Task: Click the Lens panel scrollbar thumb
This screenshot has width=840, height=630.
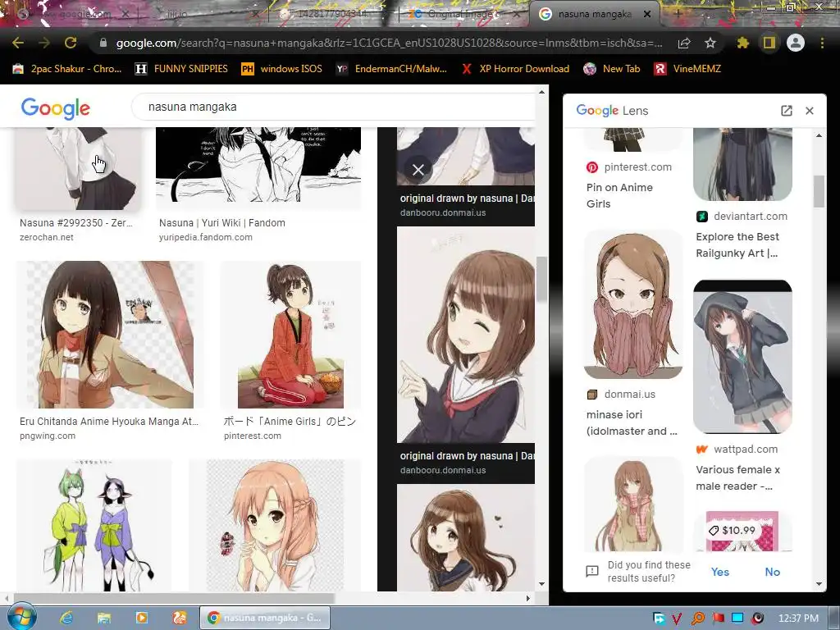Action: 819,190
